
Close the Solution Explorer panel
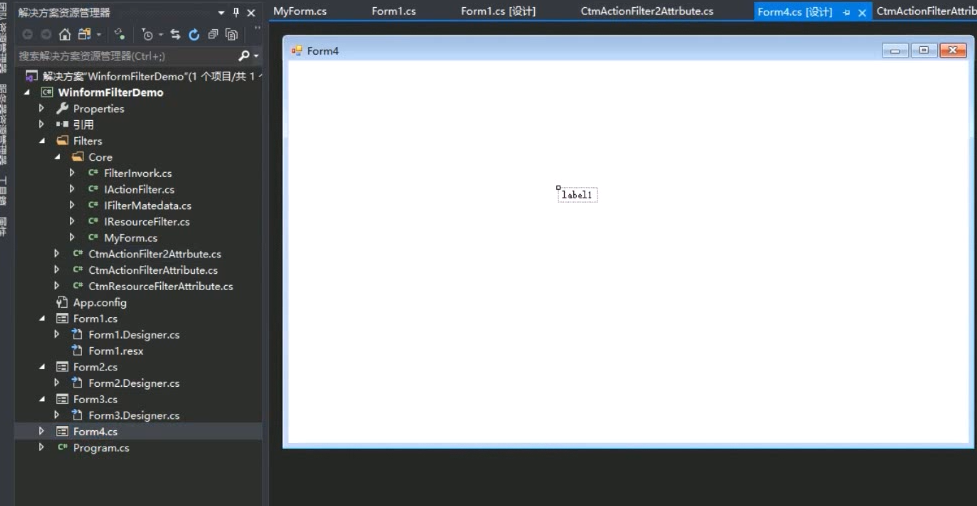(251, 12)
